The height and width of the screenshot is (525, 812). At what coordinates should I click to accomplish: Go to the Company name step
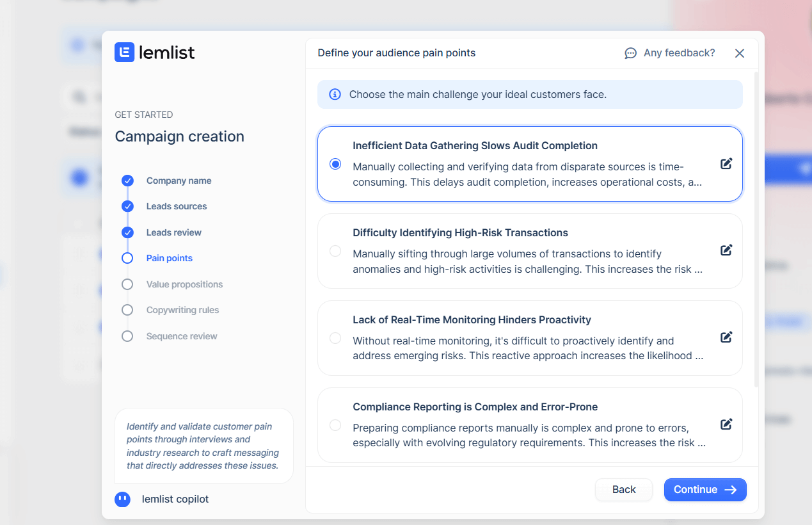(x=179, y=181)
